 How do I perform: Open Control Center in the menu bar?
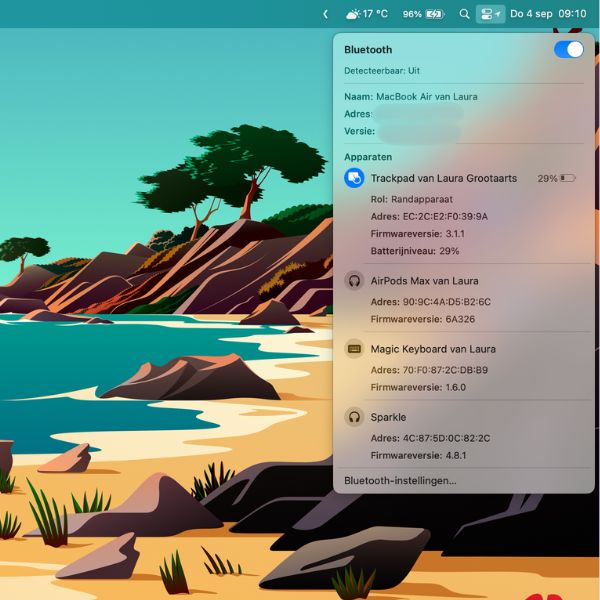[491, 15]
